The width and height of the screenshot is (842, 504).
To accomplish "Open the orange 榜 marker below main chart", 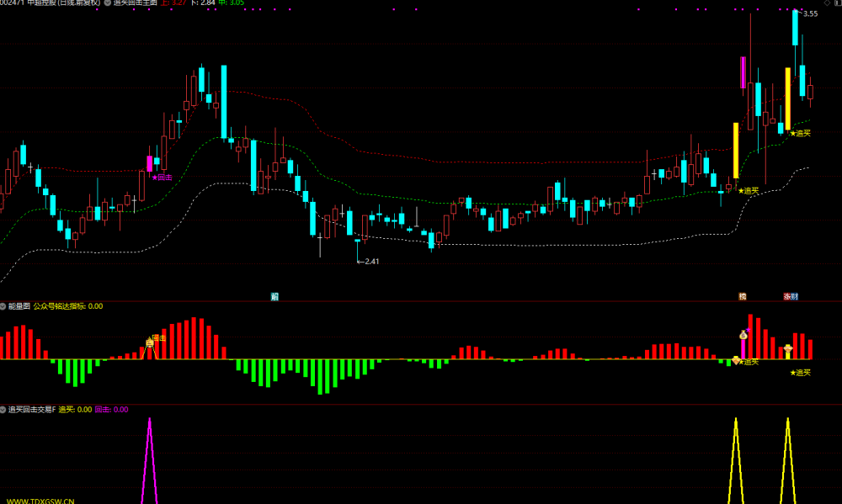I will 743,296.
